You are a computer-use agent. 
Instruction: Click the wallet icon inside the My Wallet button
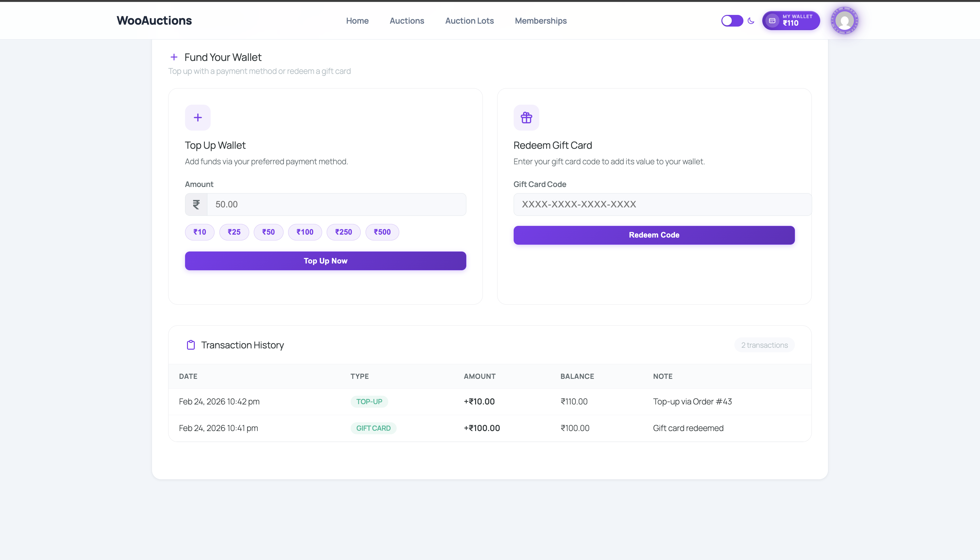(772, 21)
